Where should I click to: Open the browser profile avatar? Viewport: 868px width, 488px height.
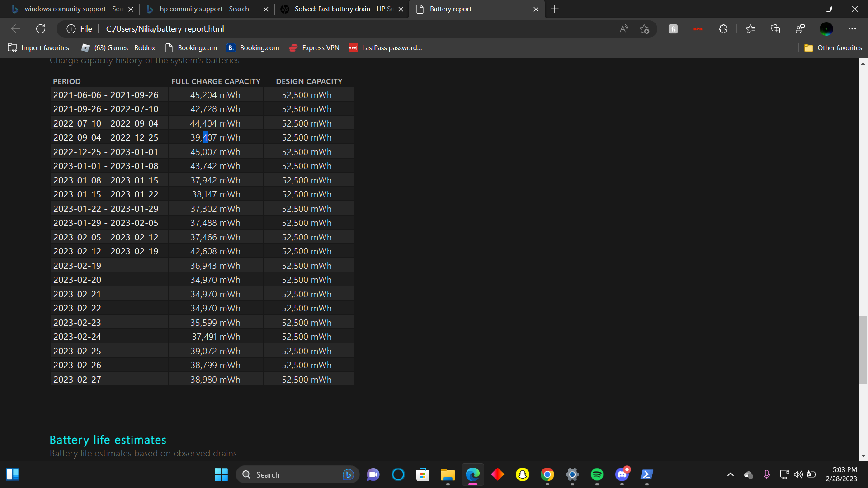click(x=827, y=28)
